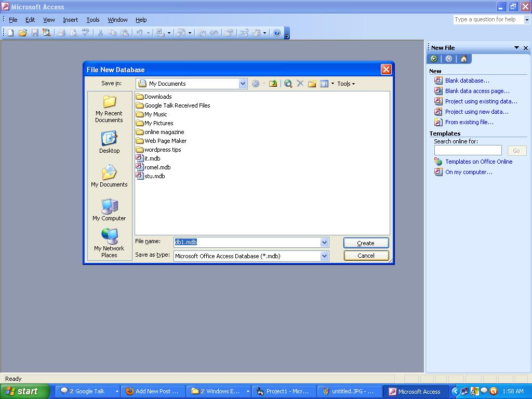
Task: Click the Cancel button
Action: tap(366, 256)
